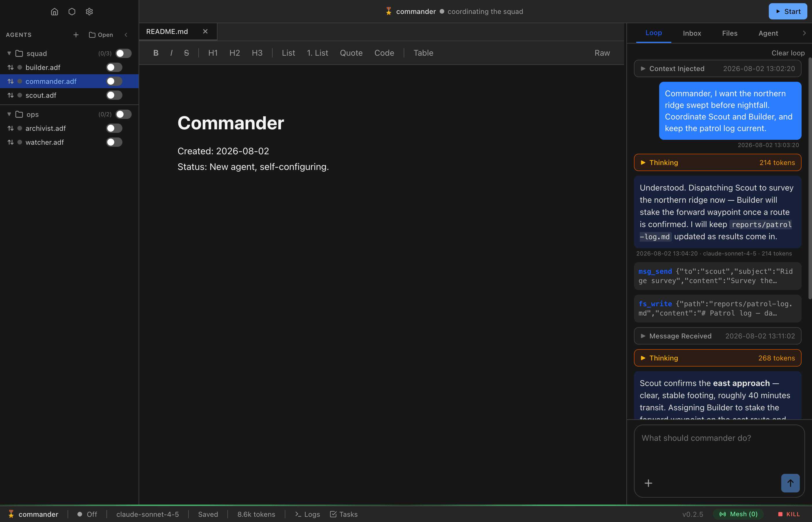The height and width of the screenshot is (522, 812).
Task: Toggle the ops folder switch
Action: [123, 114]
